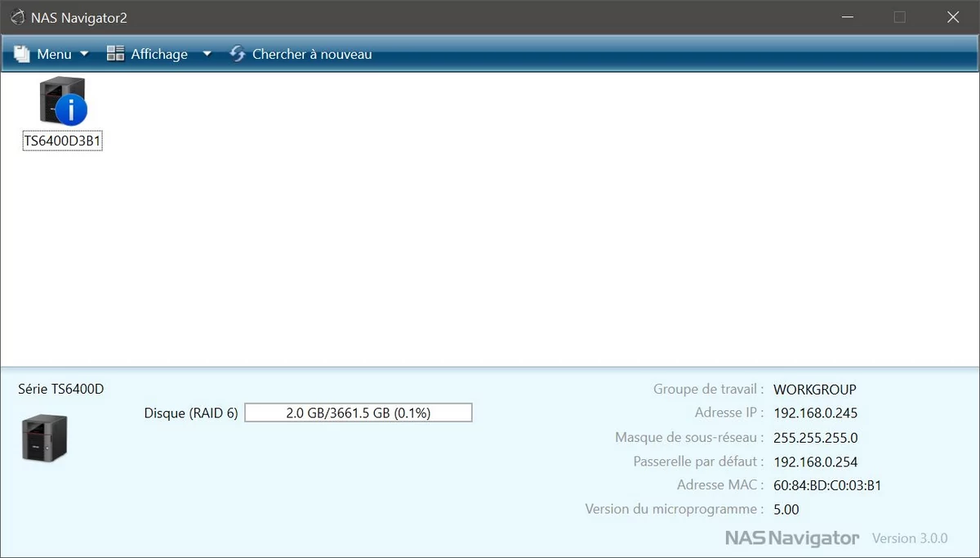The width and height of the screenshot is (980, 558).
Task: Click the Version du microprogramme label
Action: click(675, 510)
